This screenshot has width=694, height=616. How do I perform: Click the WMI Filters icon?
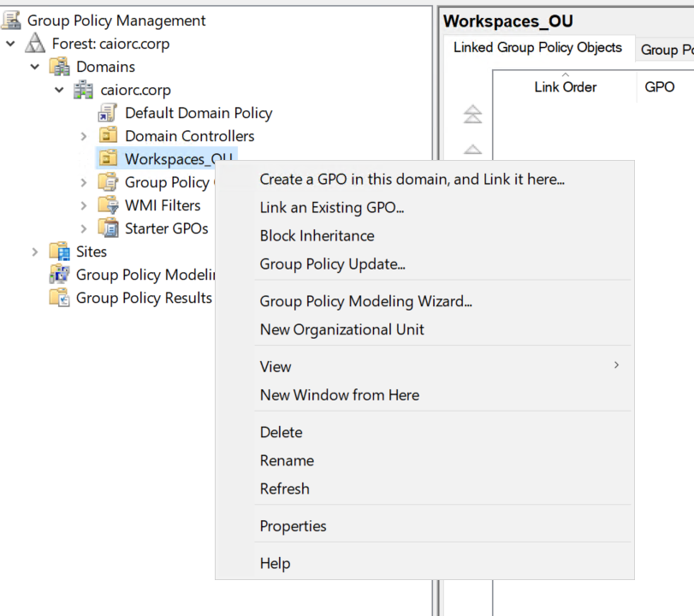pos(108,204)
